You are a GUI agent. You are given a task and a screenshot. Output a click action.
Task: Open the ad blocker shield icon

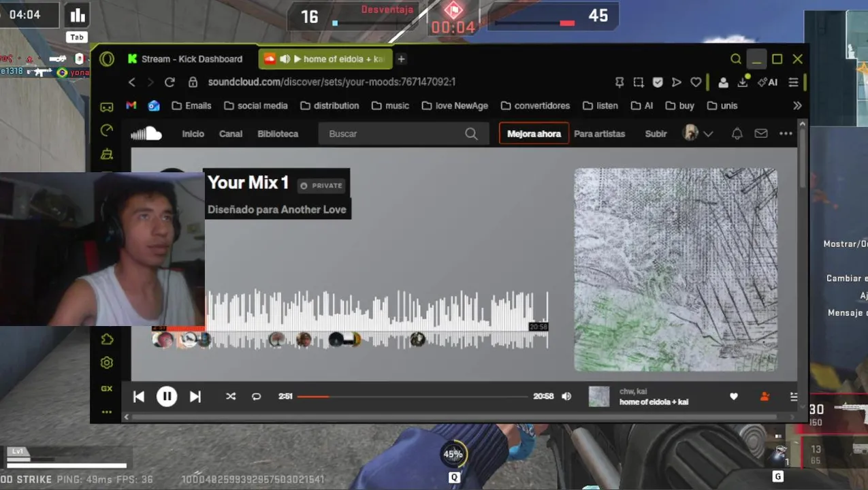[x=658, y=82]
